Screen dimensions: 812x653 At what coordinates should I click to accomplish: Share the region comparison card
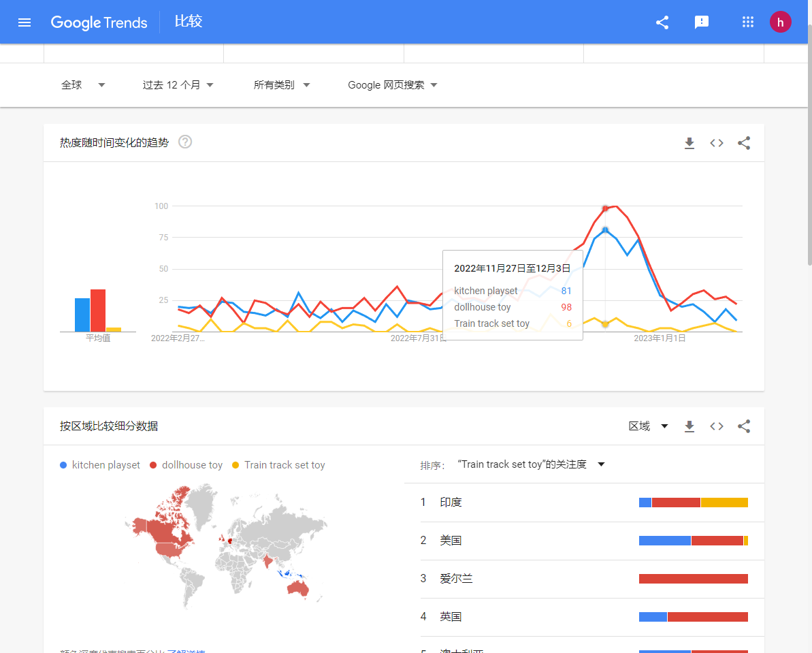(x=744, y=426)
